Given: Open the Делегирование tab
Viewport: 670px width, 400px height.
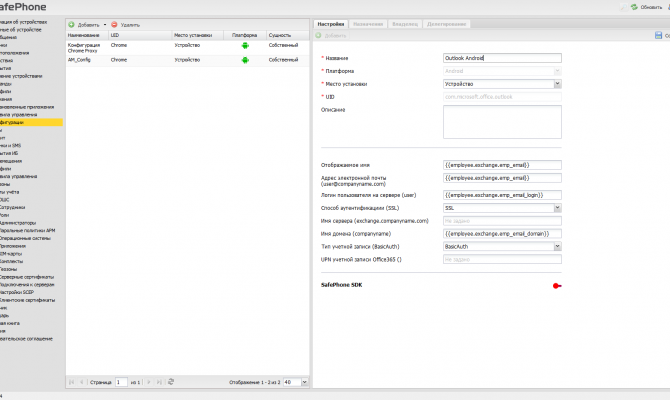Looking at the screenshot, I should tap(447, 24).
